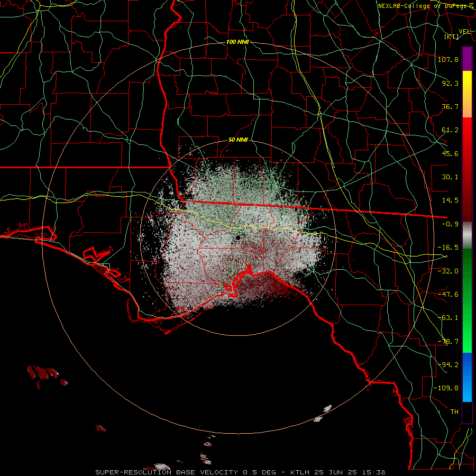
Task: Click the 50 NMI range ring label
Action: pyautogui.click(x=238, y=140)
